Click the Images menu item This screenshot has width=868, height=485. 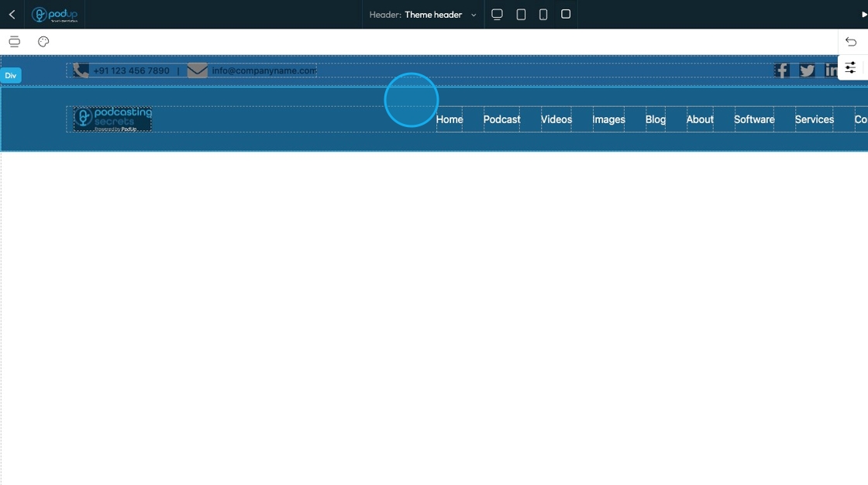(x=608, y=119)
